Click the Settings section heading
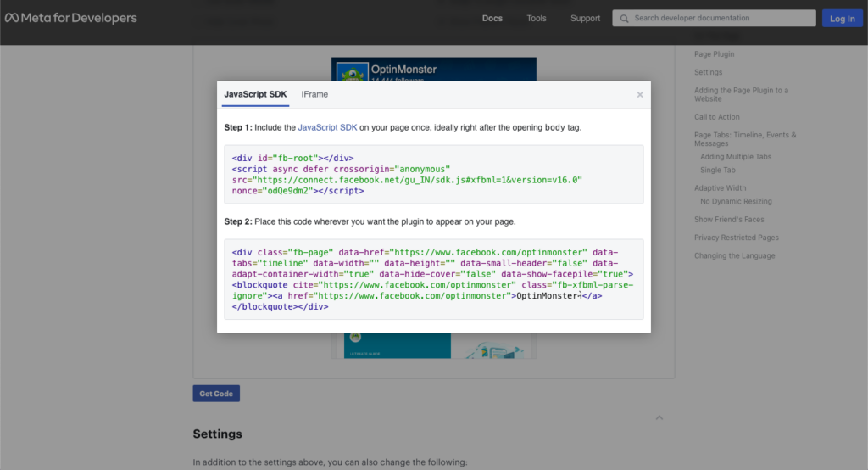This screenshot has height=470, width=868. click(217, 434)
